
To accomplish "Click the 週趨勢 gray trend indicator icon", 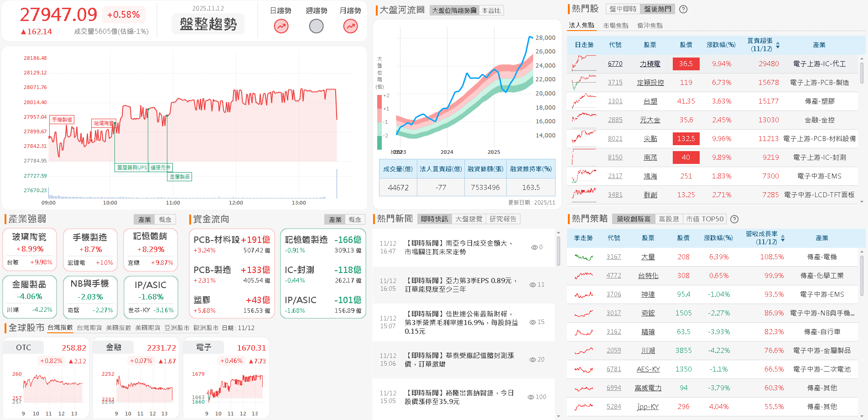I will 316,26.
